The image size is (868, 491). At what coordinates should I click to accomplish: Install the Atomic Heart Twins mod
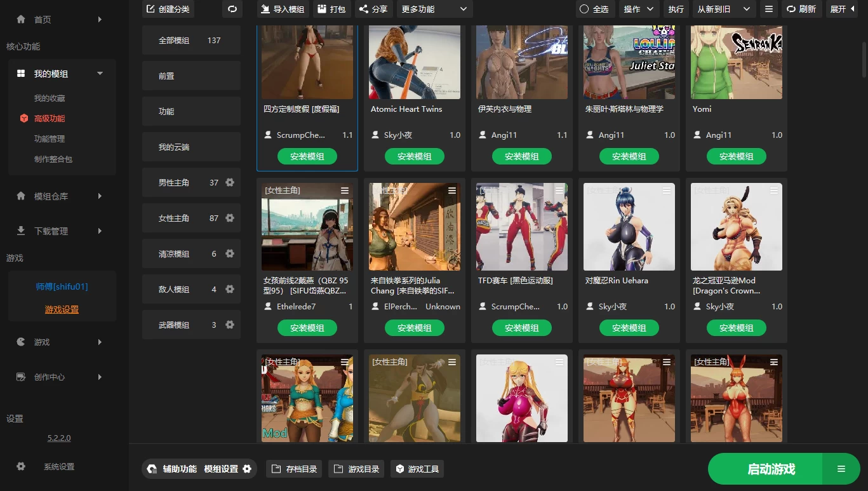coord(415,156)
